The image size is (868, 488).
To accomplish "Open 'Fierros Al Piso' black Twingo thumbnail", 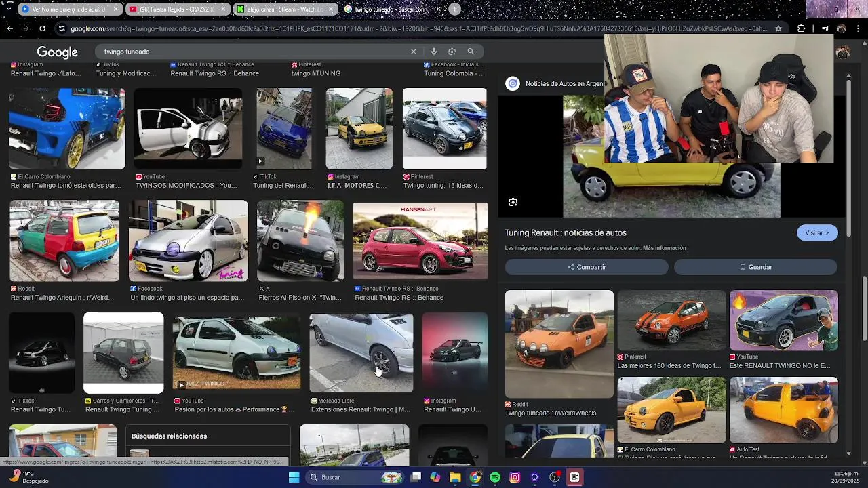I will [x=300, y=241].
